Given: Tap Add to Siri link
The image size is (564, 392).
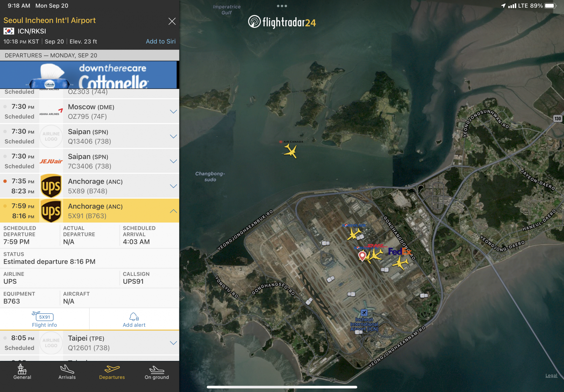Looking at the screenshot, I should [160, 41].
